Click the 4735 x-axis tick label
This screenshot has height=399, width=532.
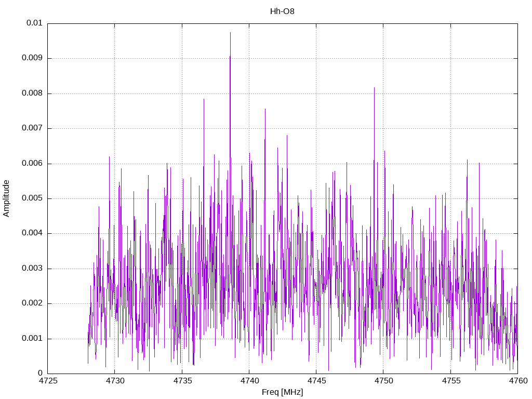pos(182,381)
